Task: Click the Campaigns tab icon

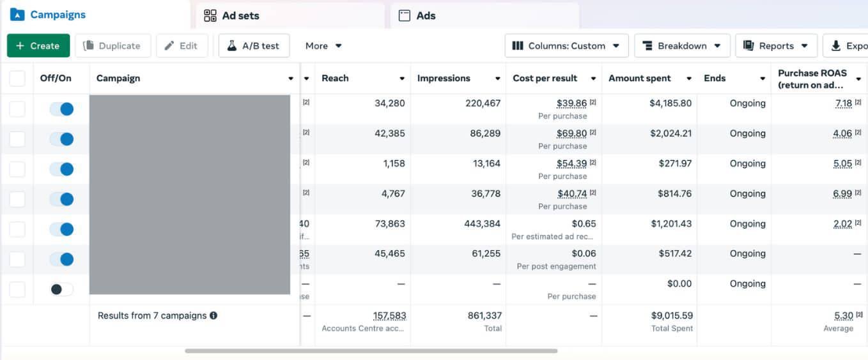Action: coord(17,15)
